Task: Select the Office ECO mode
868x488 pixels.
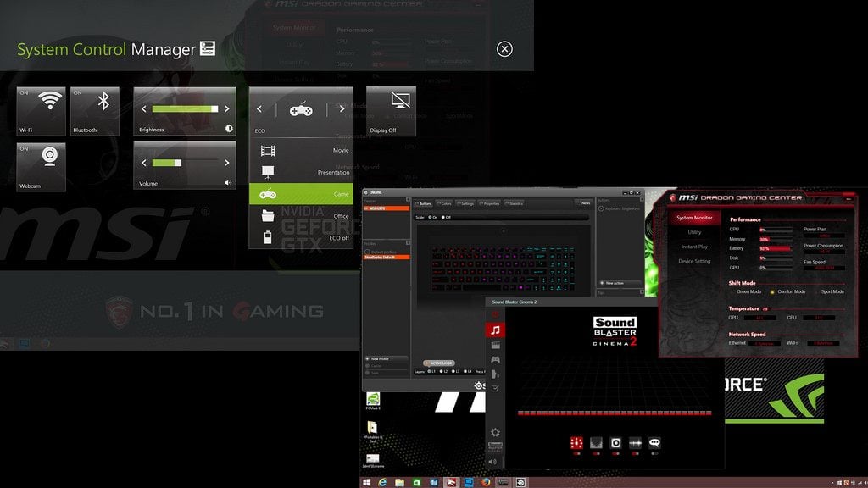Action: (x=301, y=216)
